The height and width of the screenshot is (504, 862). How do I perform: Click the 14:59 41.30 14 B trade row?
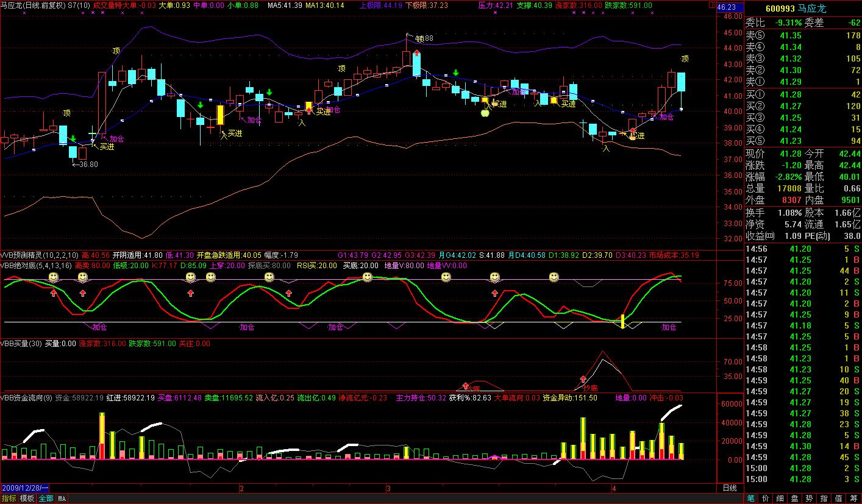pyautogui.click(x=803, y=446)
